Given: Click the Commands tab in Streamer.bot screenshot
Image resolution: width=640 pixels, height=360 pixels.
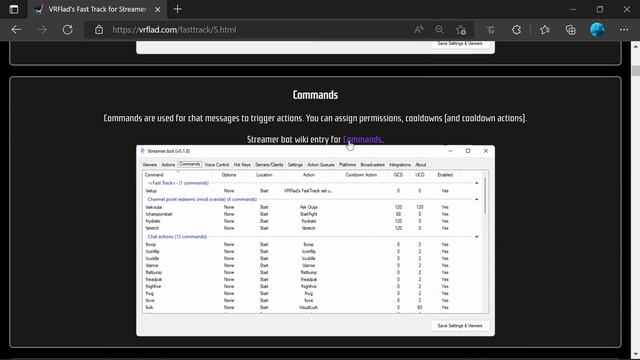Looking at the screenshot, I should tap(190, 164).
